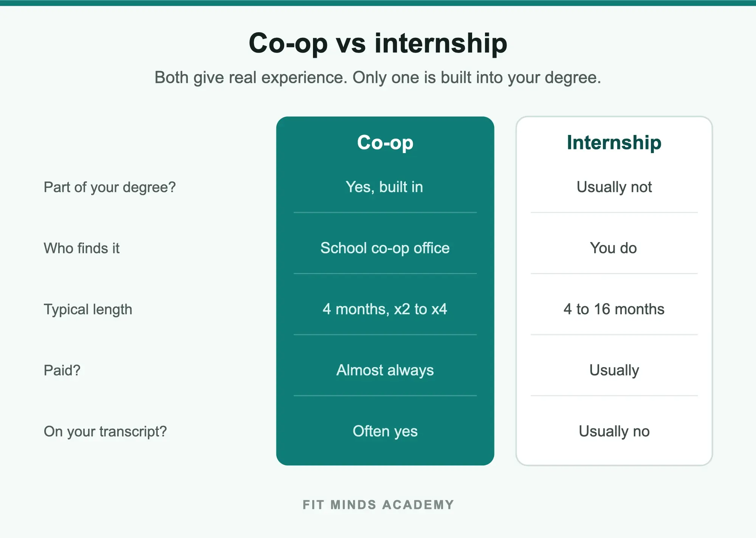Viewport: 756px width, 538px height.
Task: Click the 'Co-op vs internship' main title
Action: [x=378, y=43]
